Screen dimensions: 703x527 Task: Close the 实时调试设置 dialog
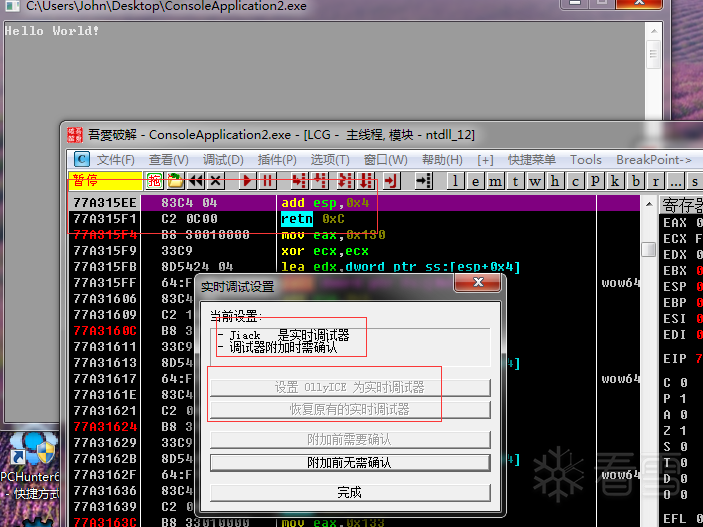pyautogui.click(x=478, y=283)
